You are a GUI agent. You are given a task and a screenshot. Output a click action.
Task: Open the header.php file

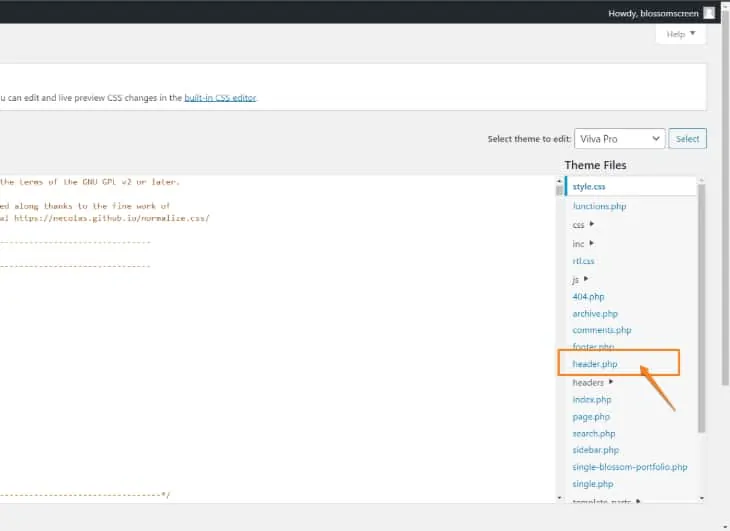click(x=595, y=364)
